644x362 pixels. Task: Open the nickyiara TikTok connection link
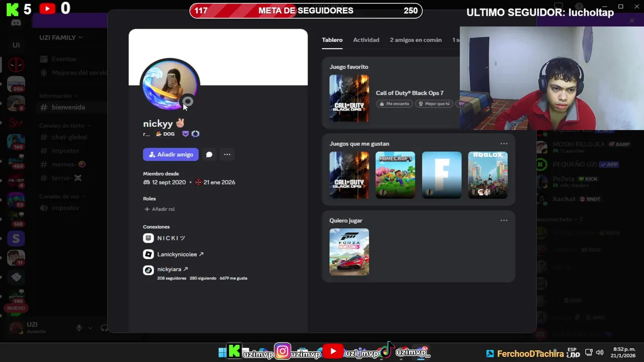pos(173,269)
